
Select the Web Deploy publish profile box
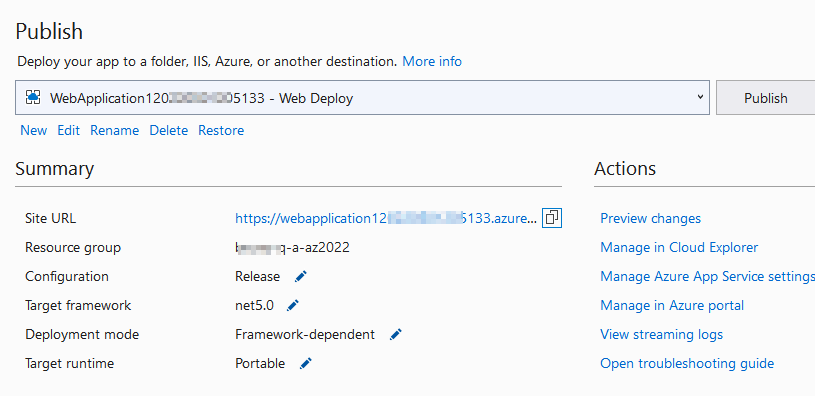(x=362, y=97)
